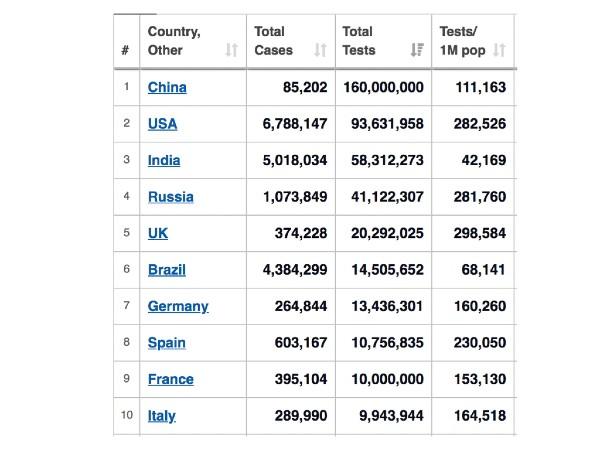Open the USA country link
Image resolution: width=600 pixels, height=450 pixels.
(x=162, y=124)
